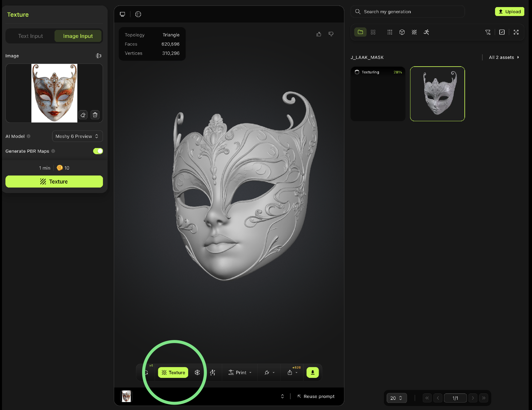This screenshot has width=532, height=410.
Task: Click the J_LAAK_MASK folder name
Action: coord(367,57)
